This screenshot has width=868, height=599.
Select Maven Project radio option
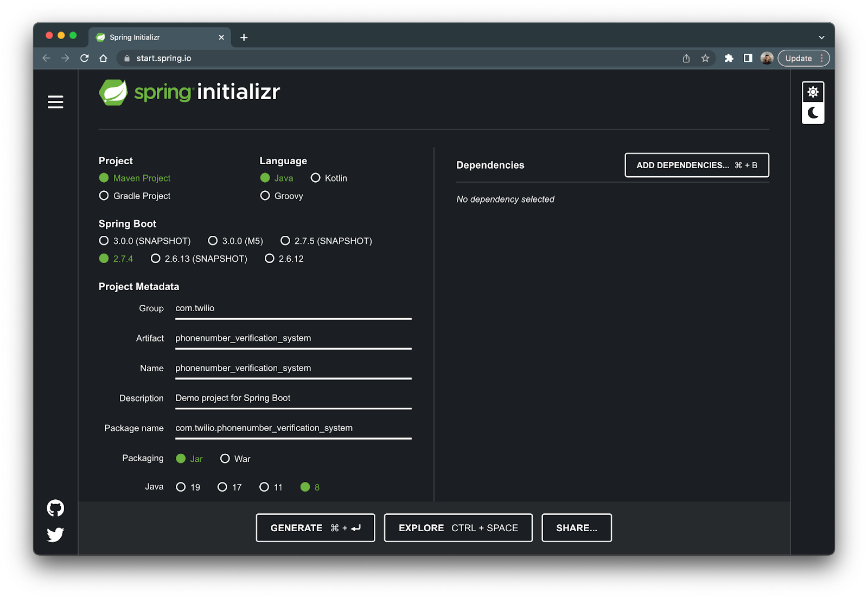click(135, 178)
